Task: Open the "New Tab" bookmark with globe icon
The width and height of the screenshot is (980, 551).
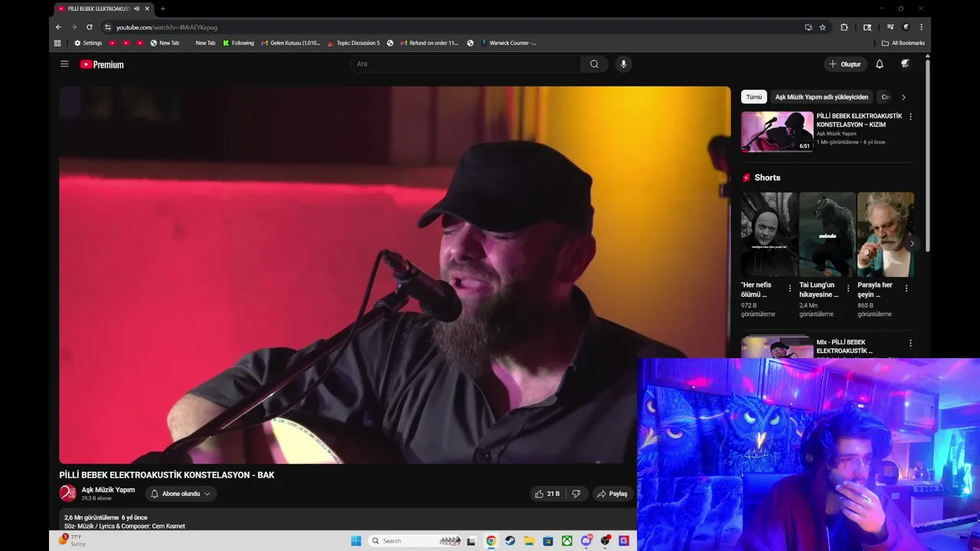Action: coord(165,43)
